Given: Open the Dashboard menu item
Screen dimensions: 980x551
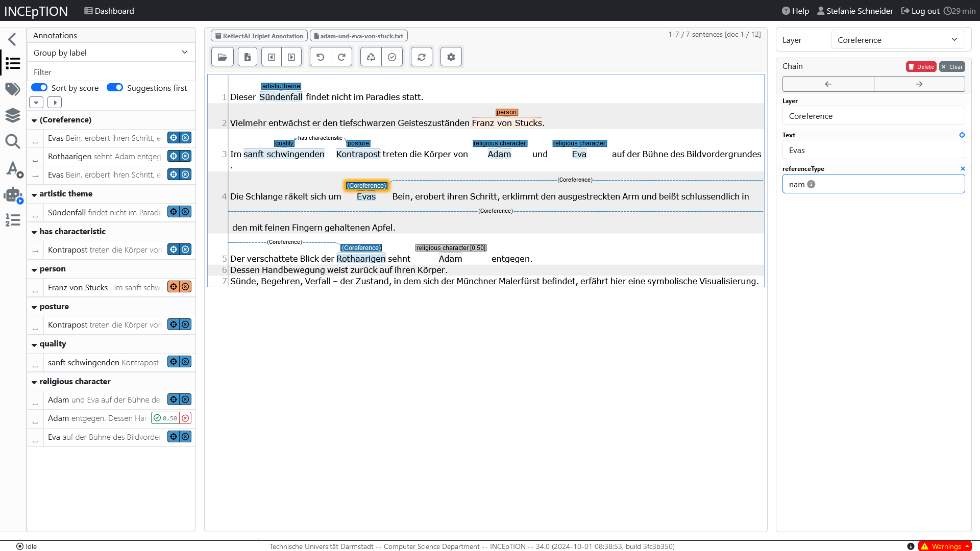Looking at the screenshot, I should (109, 11).
